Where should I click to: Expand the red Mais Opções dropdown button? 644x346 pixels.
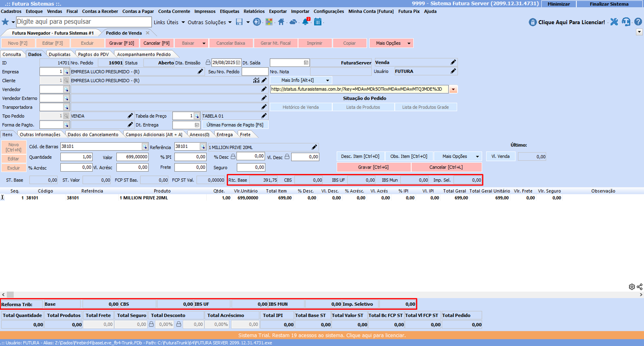pyautogui.click(x=391, y=43)
